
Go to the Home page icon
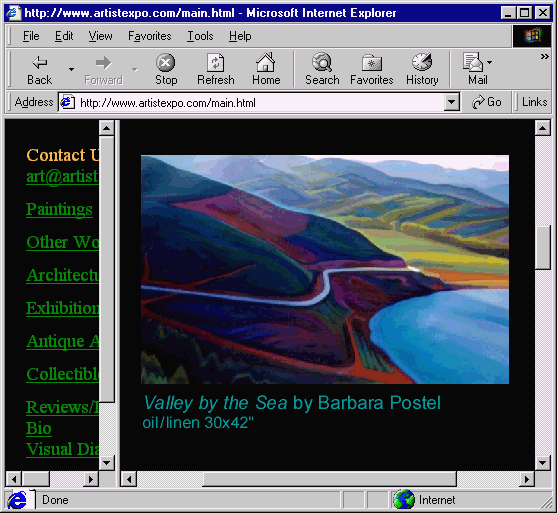266,62
